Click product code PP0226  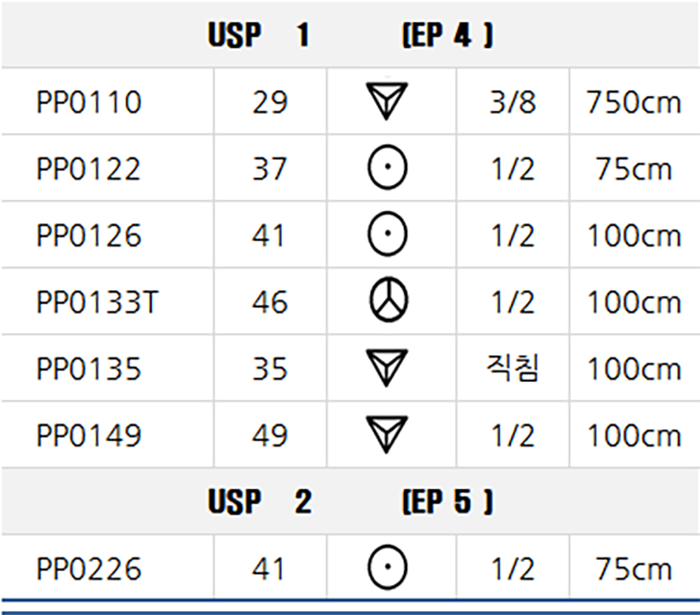coord(89,569)
